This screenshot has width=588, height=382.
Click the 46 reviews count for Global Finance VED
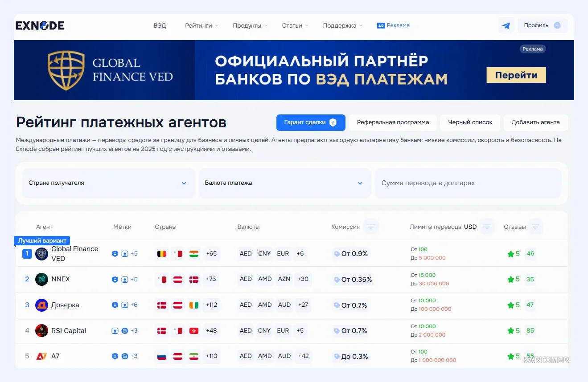(x=530, y=254)
